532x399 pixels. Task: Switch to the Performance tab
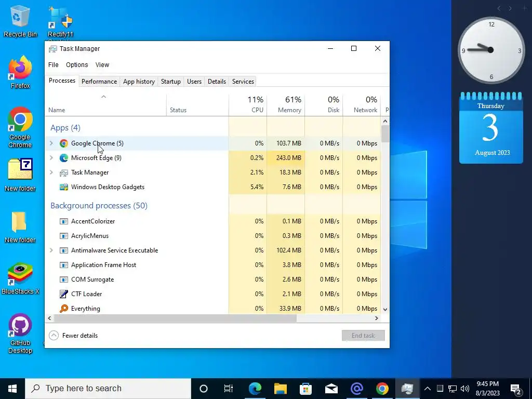tap(99, 82)
